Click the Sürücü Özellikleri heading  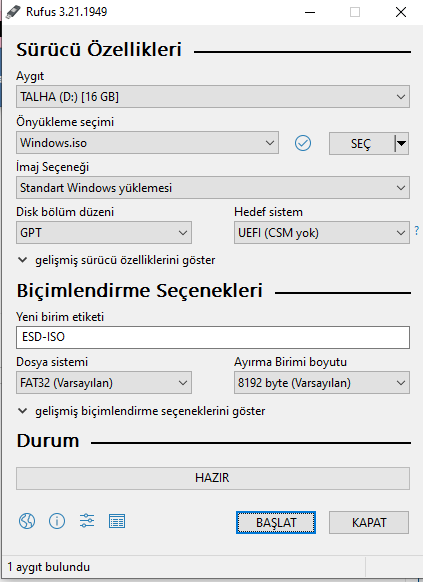(99, 50)
